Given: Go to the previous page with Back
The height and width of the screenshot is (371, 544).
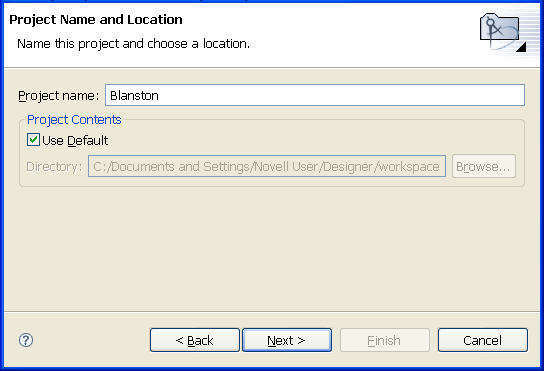Looking at the screenshot, I should 195,340.
